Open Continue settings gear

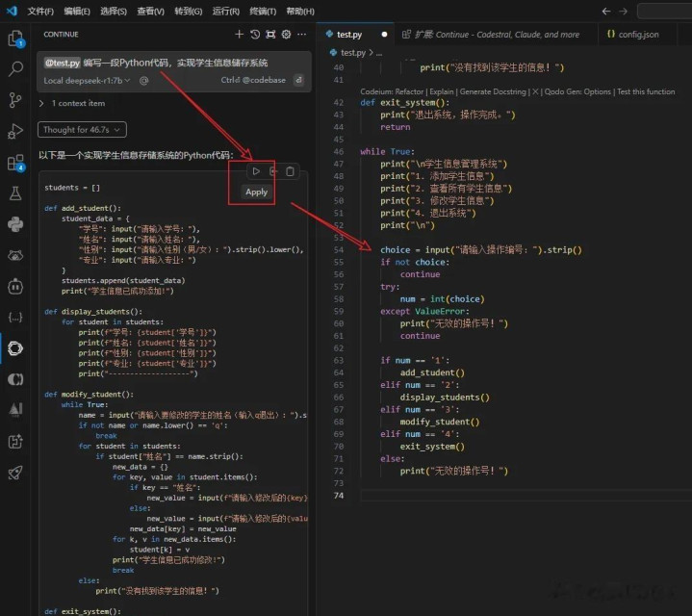(x=286, y=35)
